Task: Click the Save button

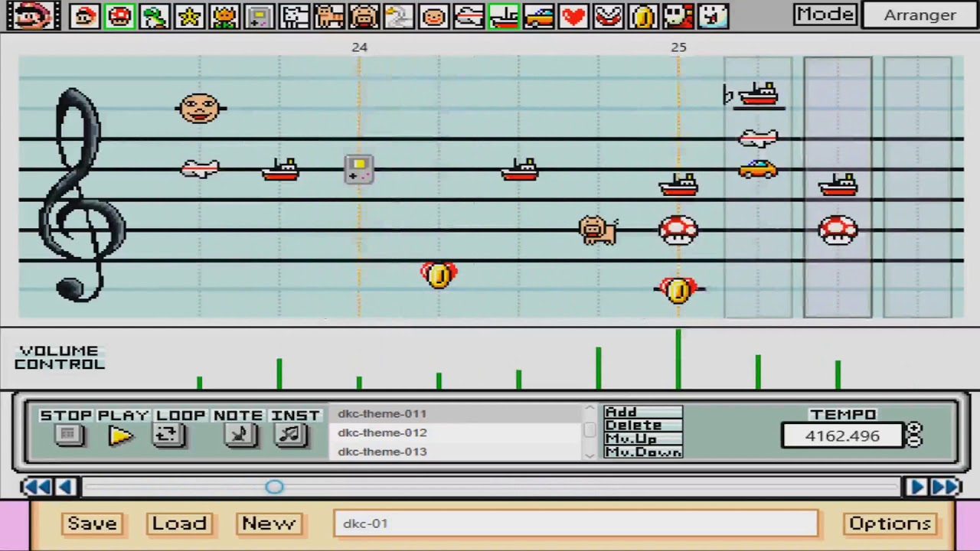Action: [x=93, y=523]
